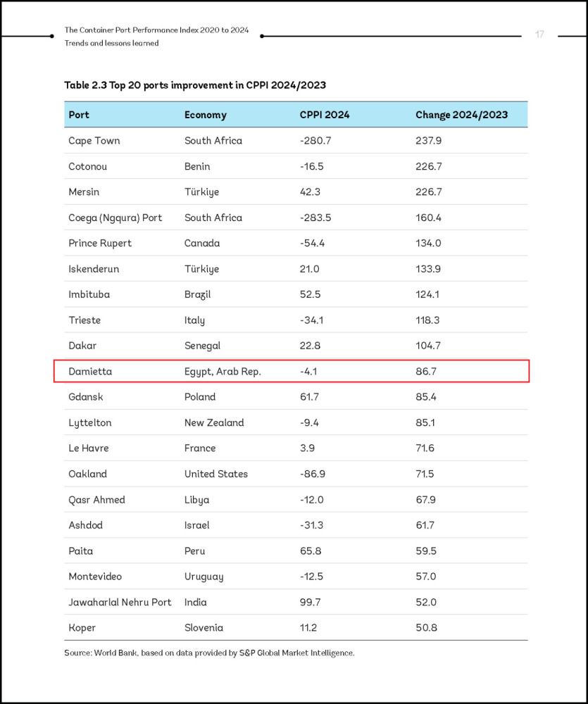Click the Change 2024/2023 column header
The width and height of the screenshot is (588, 704).
[x=461, y=115]
